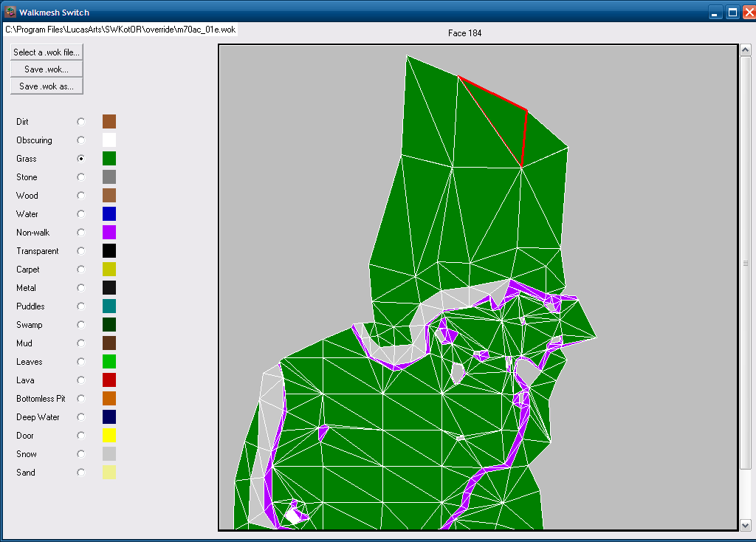Click the dark green Swamp swatch

pos(109,324)
